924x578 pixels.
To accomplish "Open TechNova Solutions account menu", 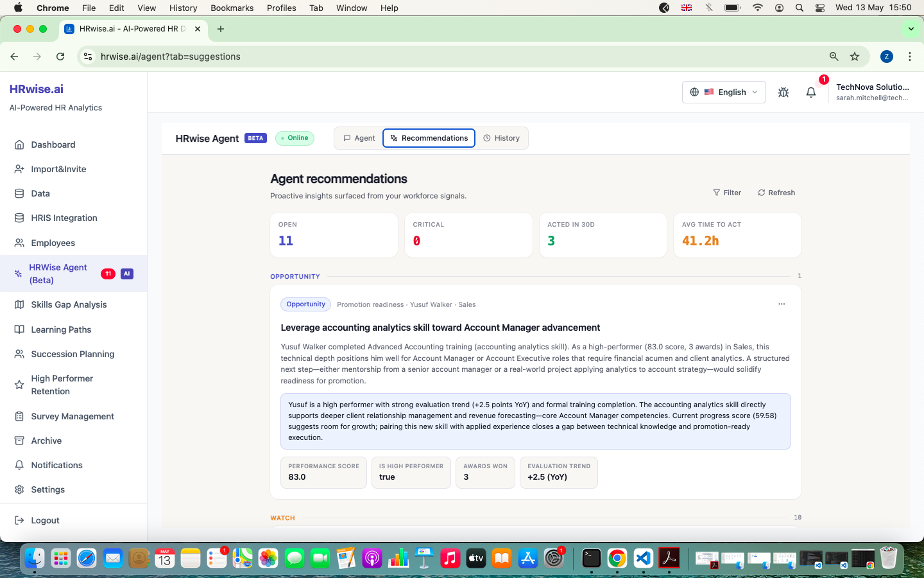I will coord(872,92).
